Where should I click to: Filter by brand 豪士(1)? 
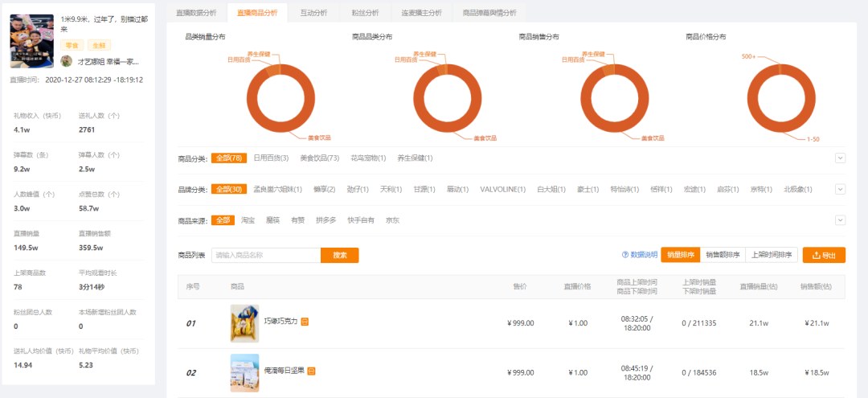pos(588,189)
